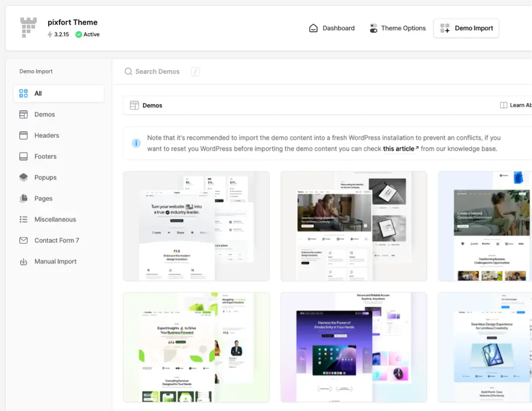Open the Dashboard tab
Viewport: 532px width, 411px height.
click(x=331, y=28)
